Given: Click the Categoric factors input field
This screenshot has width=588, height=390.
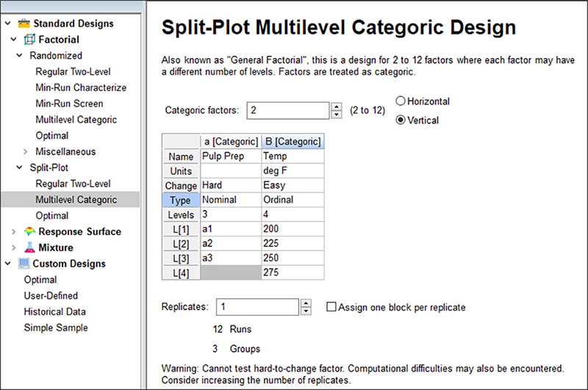Looking at the screenshot, I should click(288, 110).
